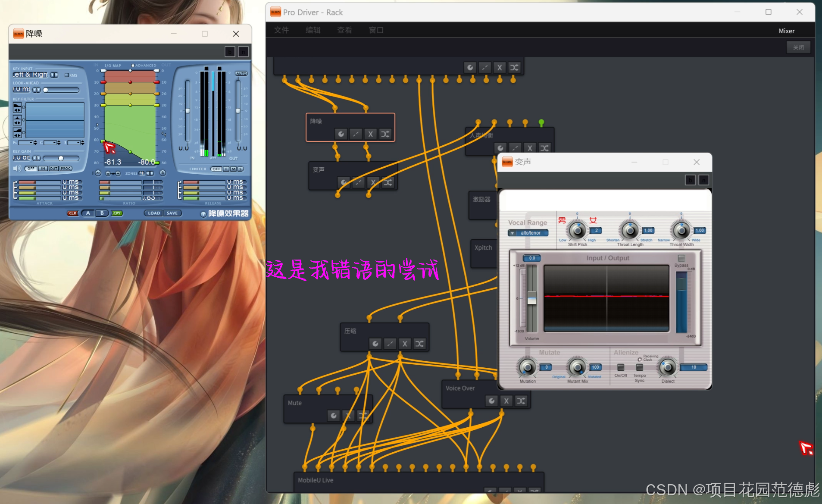822x504 pixels.
Task: Click the Look-Ahead slider track
Action: (61, 90)
